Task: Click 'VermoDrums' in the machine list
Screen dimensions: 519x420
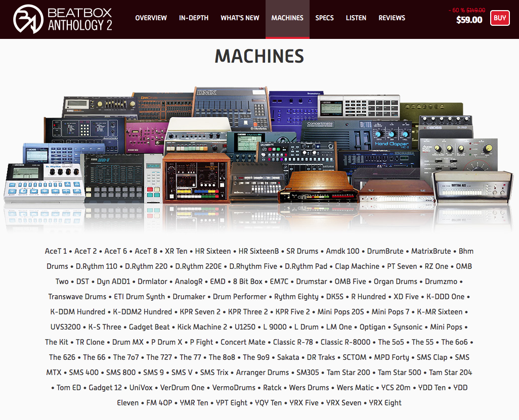Action: point(234,388)
